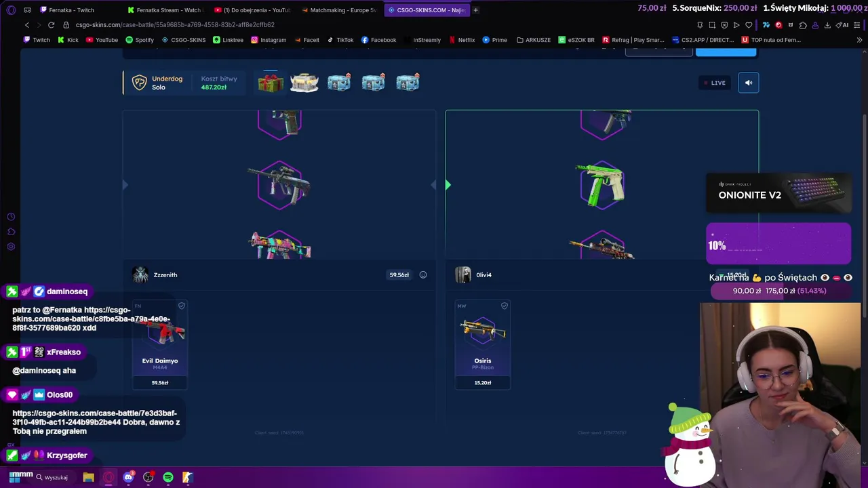This screenshot has height=488, width=868.
Task: Click the LIVE indicator badge
Action: click(x=713, y=83)
